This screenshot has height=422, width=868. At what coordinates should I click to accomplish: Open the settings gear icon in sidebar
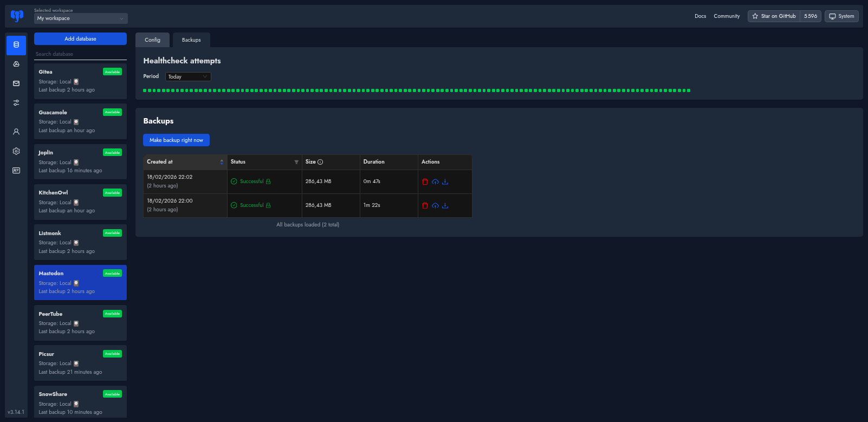tap(16, 151)
